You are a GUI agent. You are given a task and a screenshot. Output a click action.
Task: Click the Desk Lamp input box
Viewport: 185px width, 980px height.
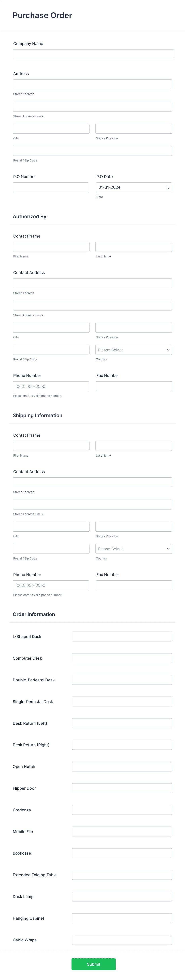(122, 897)
